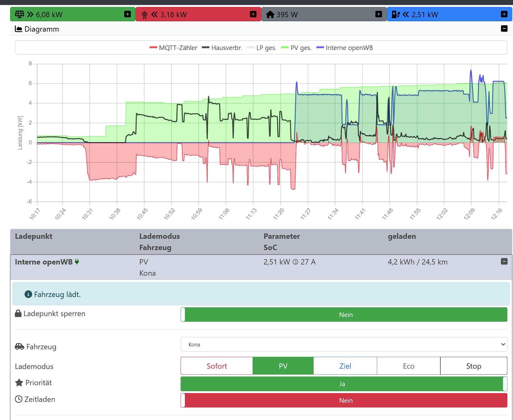
Task: Choose the Eco charge mode button
Action: [x=408, y=366]
